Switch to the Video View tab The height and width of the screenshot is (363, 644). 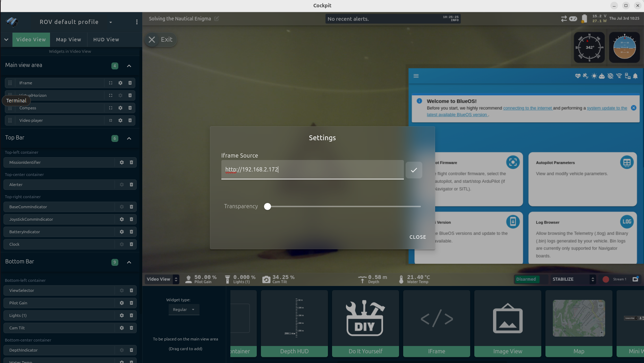click(x=31, y=40)
